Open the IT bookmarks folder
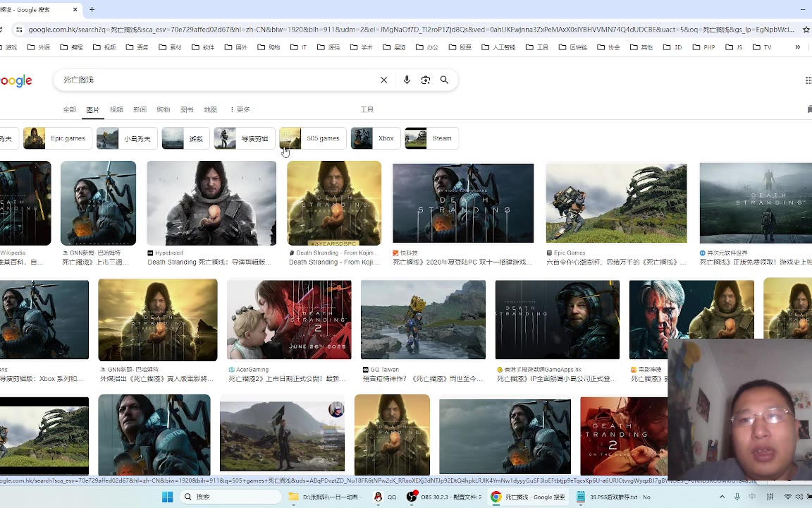 (x=299, y=47)
